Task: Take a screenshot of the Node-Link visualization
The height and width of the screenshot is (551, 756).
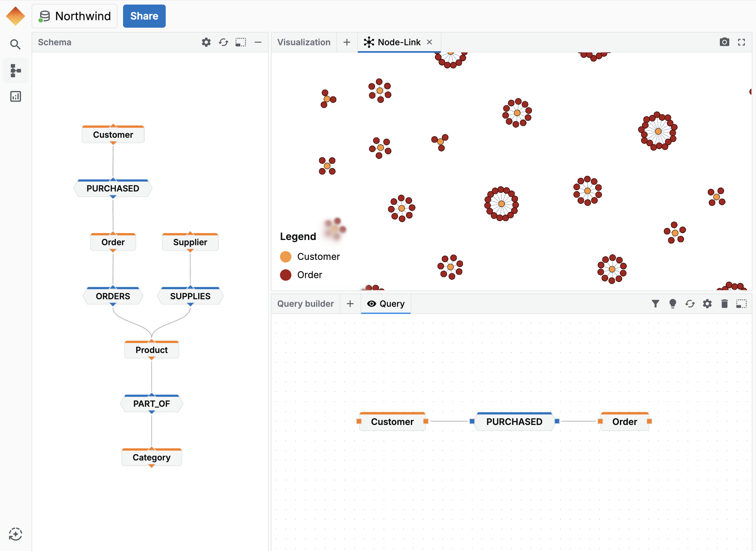Action: coord(724,42)
